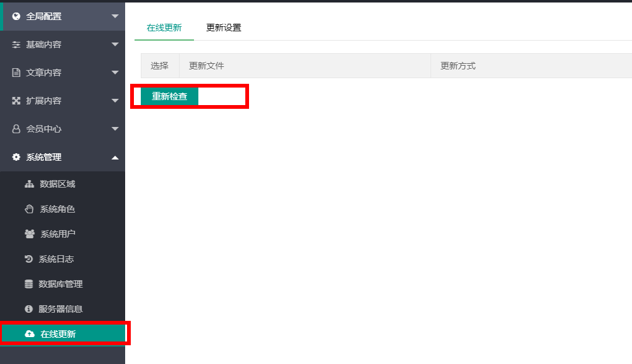
Task: Open the 系统用户 submenu item
Action: click(63, 234)
